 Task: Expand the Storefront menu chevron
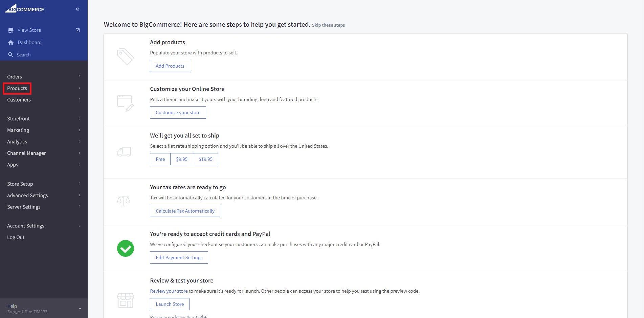(80, 118)
